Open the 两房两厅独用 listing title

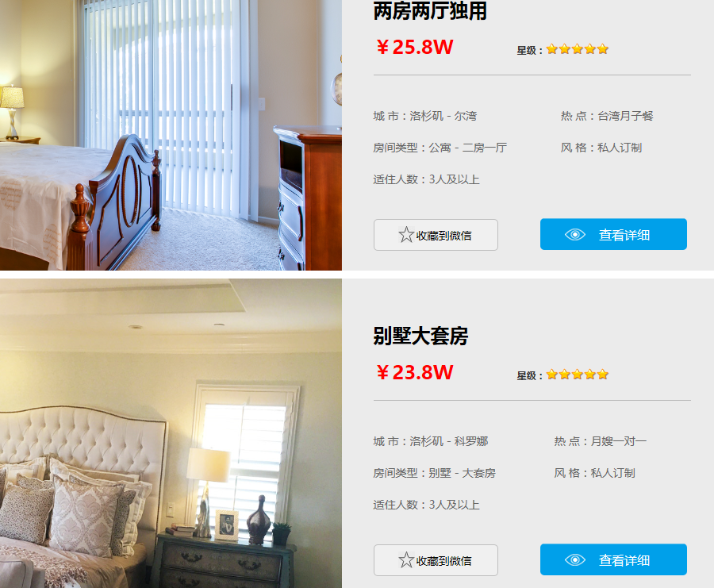pyautogui.click(x=430, y=10)
